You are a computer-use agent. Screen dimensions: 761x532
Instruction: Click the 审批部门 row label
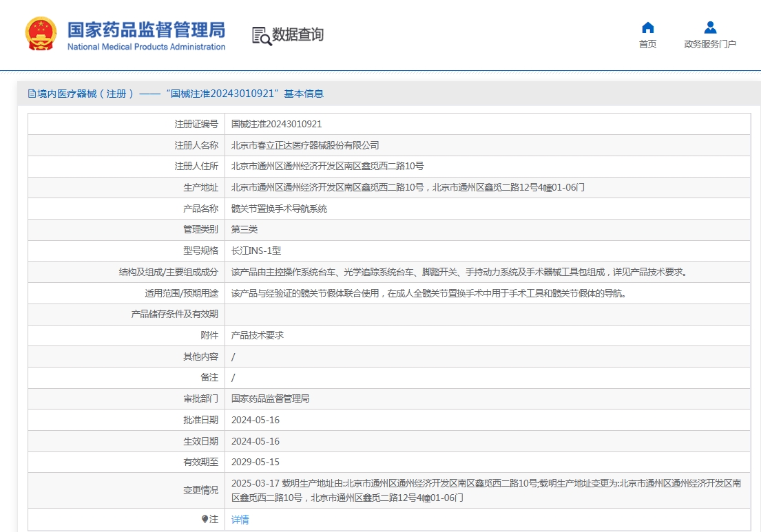(x=200, y=398)
